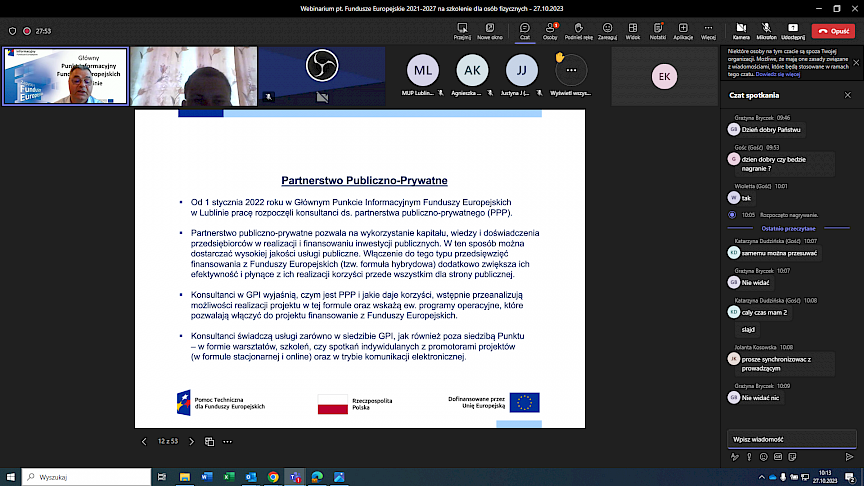The height and width of the screenshot is (486, 864).
Task: Open the GIF picker
Action: click(777, 457)
